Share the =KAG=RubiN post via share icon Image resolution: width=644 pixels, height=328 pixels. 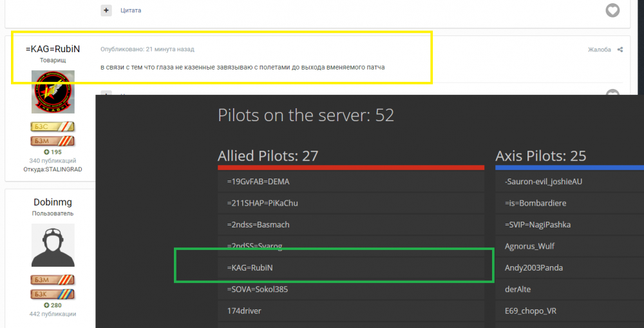click(x=620, y=50)
